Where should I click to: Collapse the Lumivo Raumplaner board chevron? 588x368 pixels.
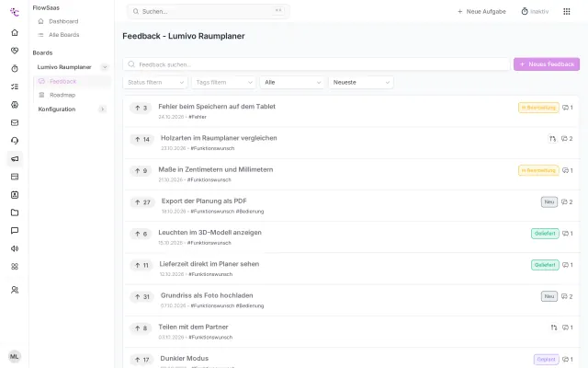pyautogui.click(x=105, y=67)
